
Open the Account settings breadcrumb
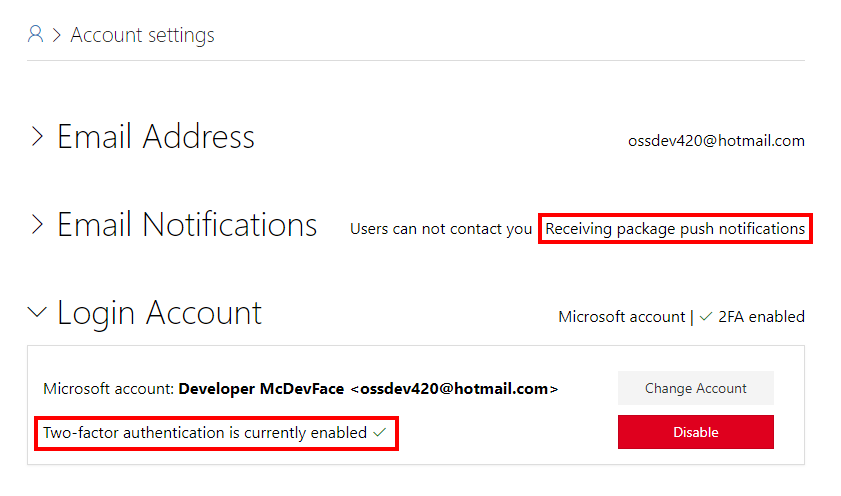coord(142,36)
